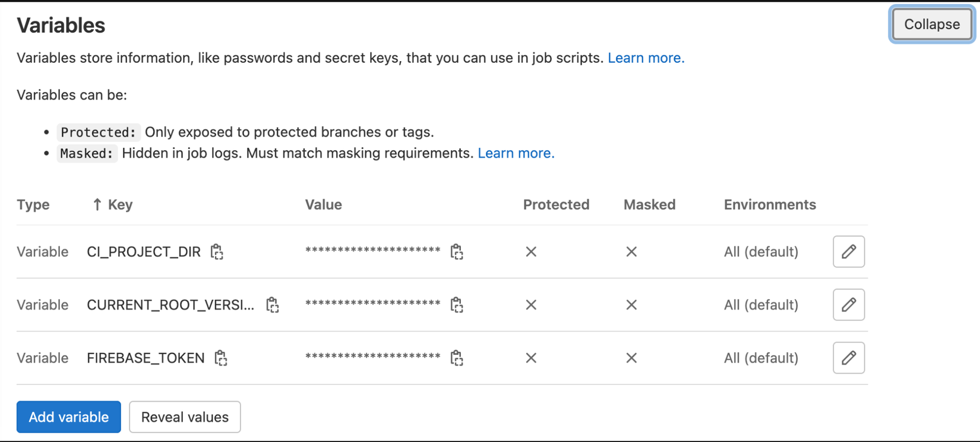
Task: Copy the value of FIREBASE_TOKEN
Action: pos(456,358)
